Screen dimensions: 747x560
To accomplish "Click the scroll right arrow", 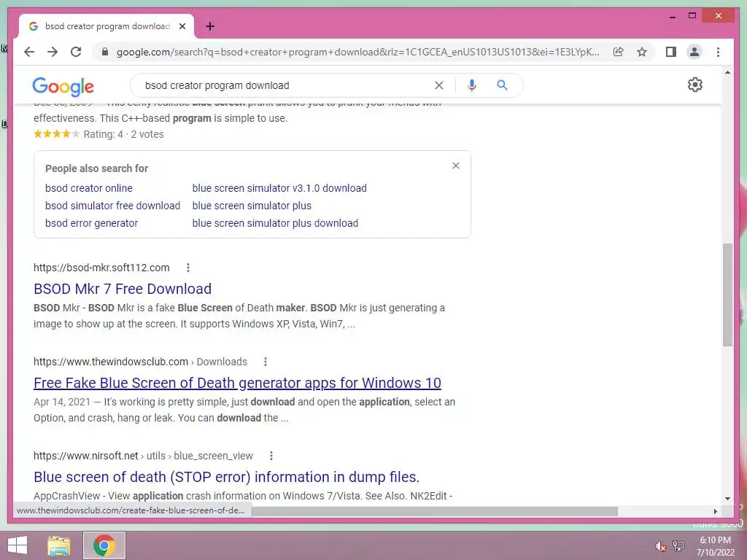I will [x=715, y=511].
